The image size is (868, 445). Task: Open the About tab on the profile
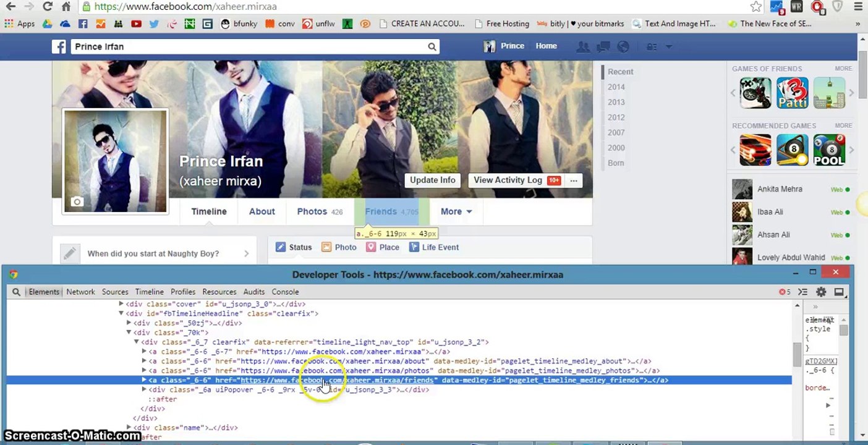[262, 211]
